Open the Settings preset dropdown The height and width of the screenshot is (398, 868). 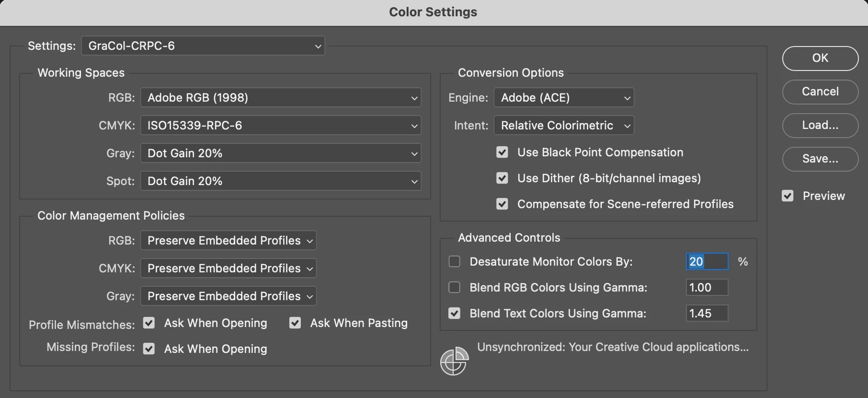pyautogui.click(x=203, y=46)
